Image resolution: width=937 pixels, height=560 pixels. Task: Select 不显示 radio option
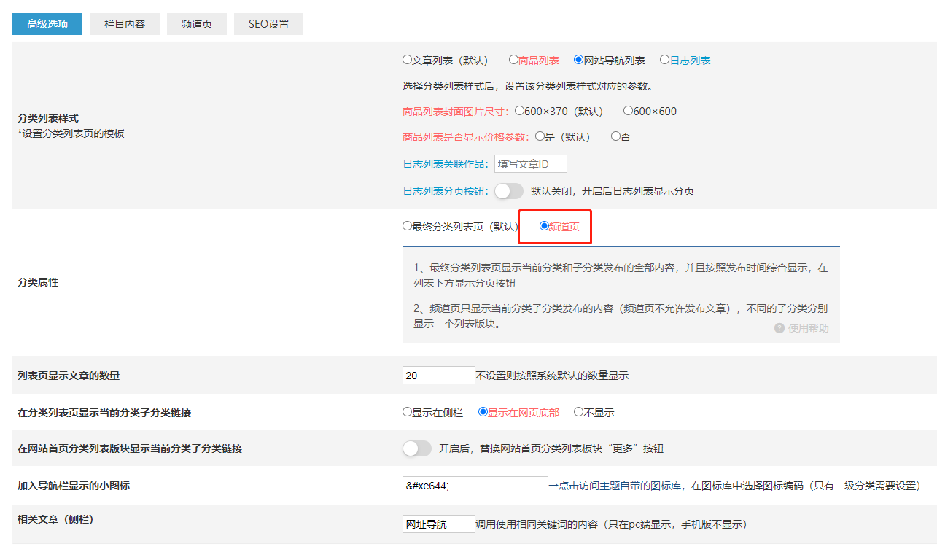578,412
